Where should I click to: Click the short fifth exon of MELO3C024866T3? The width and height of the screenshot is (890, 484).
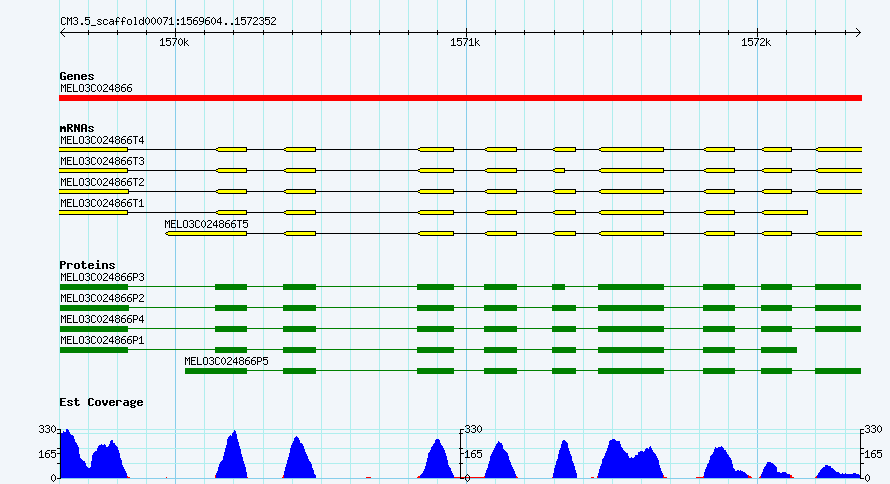(559, 171)
